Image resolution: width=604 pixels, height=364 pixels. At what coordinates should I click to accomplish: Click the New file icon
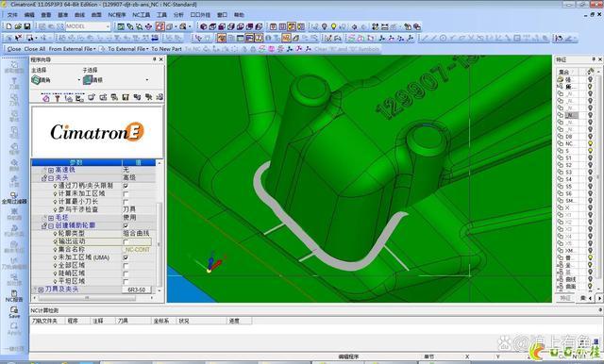8,26
